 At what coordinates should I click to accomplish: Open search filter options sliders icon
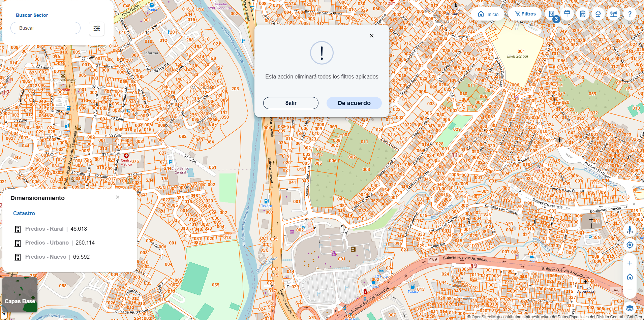click(97, 29)
